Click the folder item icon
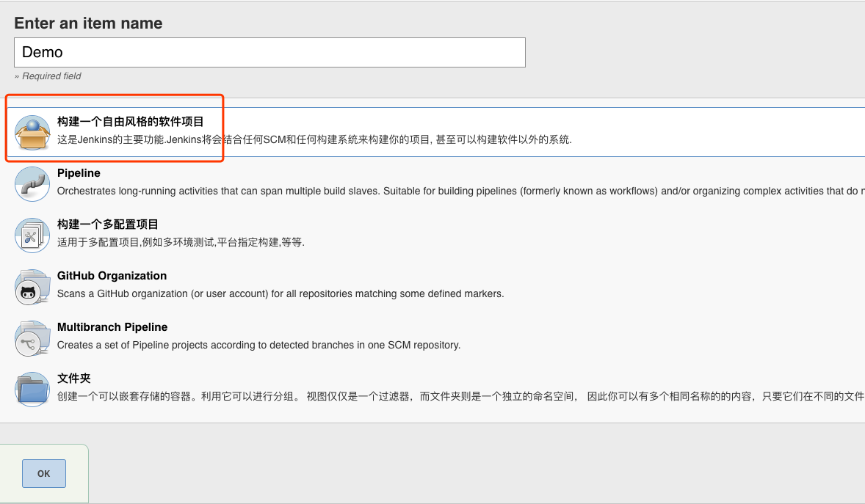This screenshot has width=865, height=504. (x=32, y=390)
